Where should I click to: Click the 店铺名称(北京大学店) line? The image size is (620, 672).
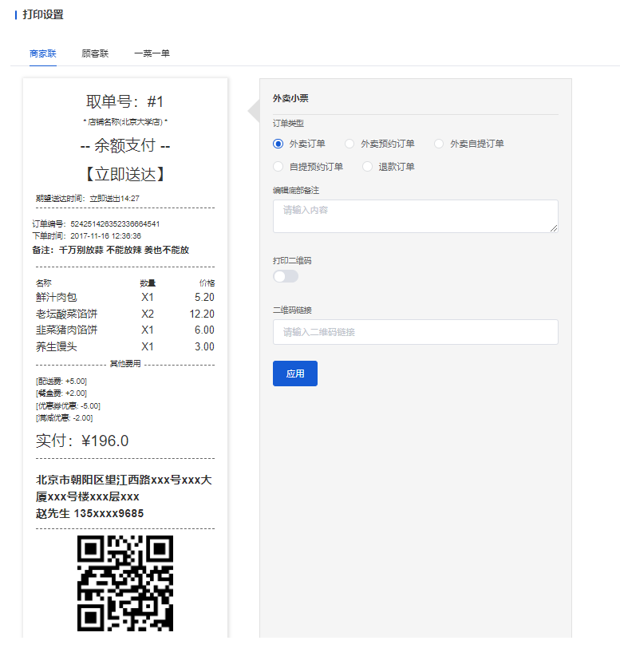click(x=125, y=122)
